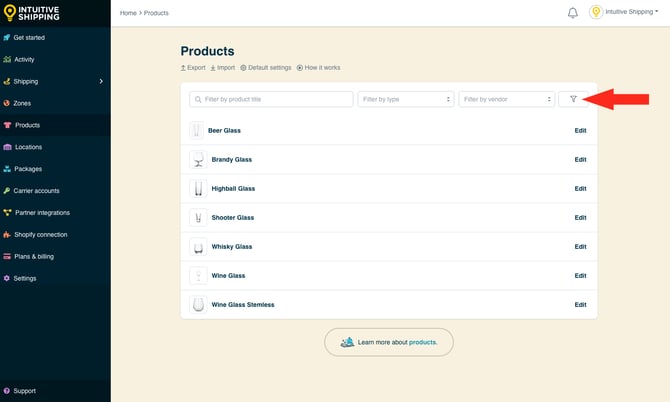Viewport: 670px width, 402px height.
Task: Click Home in the breadcrumb
Action: coord(128,13)
